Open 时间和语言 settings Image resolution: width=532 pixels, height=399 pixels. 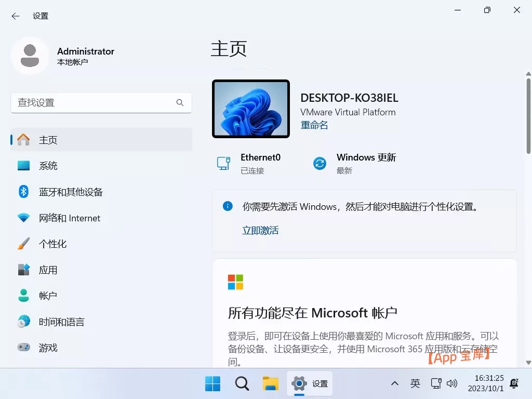pyautogui.click(x=62, y=321)
